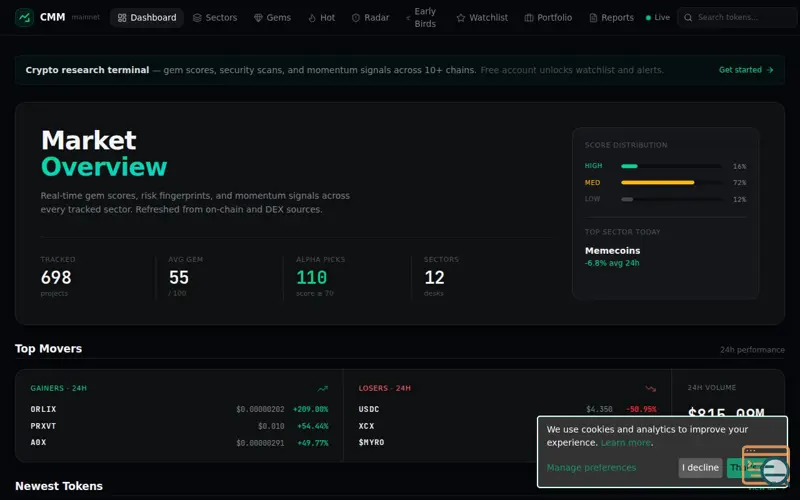Image resolution: width=800 pixels, height=500 pixels.
Task: Click the Newest Tokens heading
Action: (59, 486)
